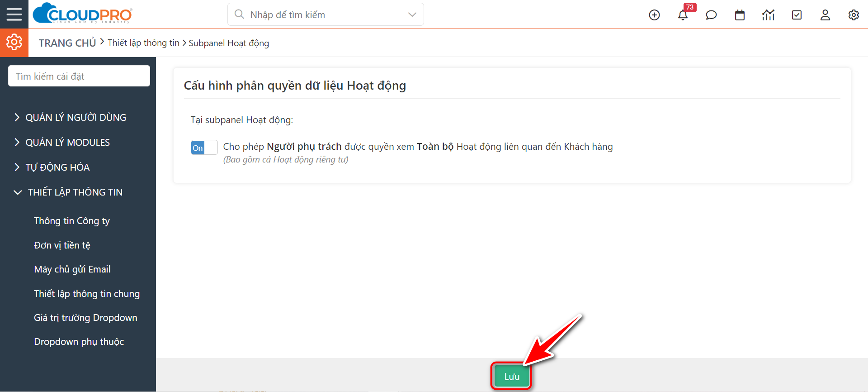Open Đơn vị tiền tệ settings
Viewport: 868px width, 392px height.
(x=62, y=245)
